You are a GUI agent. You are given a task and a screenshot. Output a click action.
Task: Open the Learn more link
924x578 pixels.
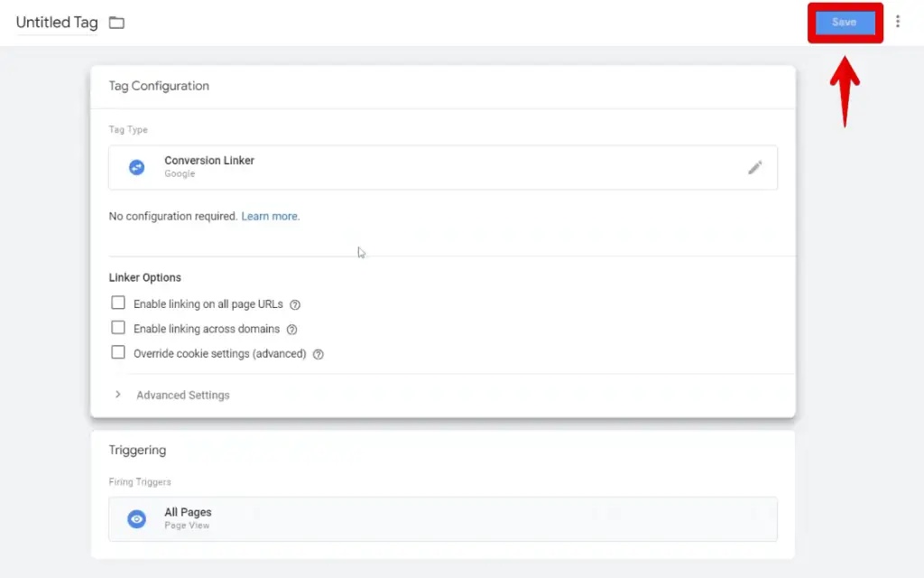[x=269, y=216]
